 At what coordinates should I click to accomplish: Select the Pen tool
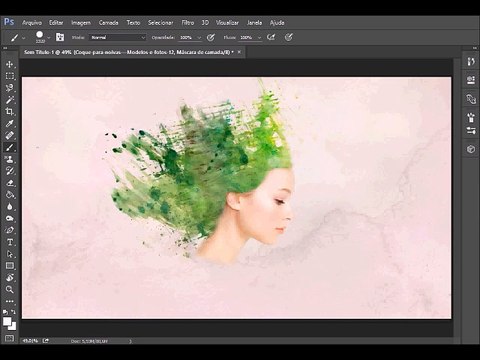[9, 230]
